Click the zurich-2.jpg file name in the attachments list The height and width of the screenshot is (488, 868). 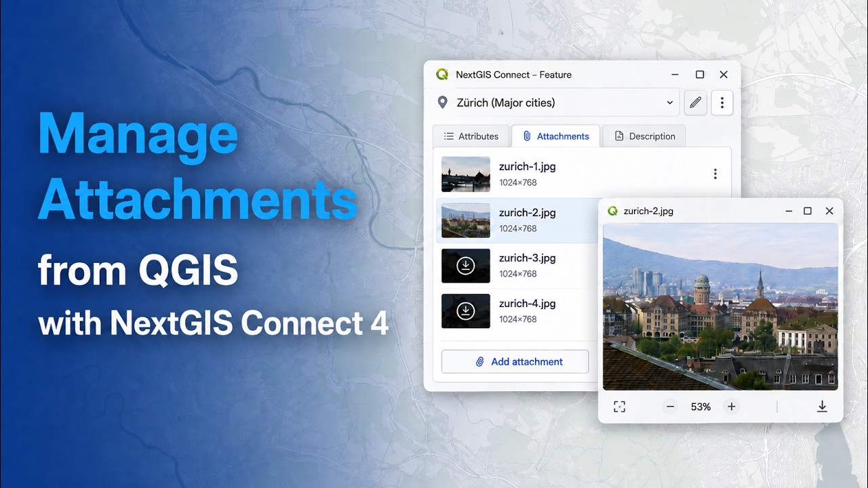[528, 213]
